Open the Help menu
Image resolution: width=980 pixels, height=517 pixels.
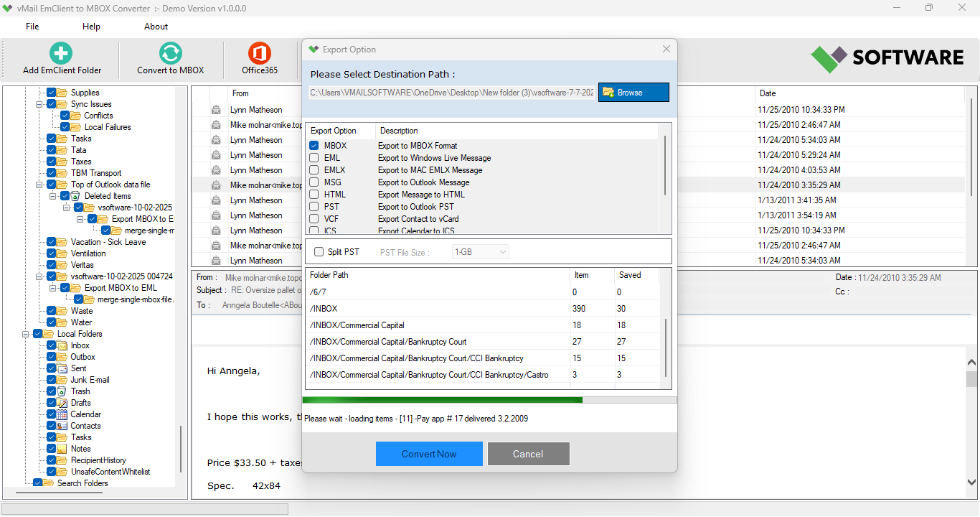pyautogui.click(x=91, y=27)
